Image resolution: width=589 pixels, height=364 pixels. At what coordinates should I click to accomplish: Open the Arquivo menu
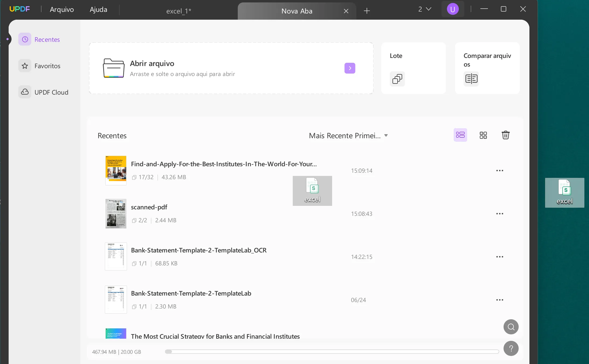coord(62,9)
